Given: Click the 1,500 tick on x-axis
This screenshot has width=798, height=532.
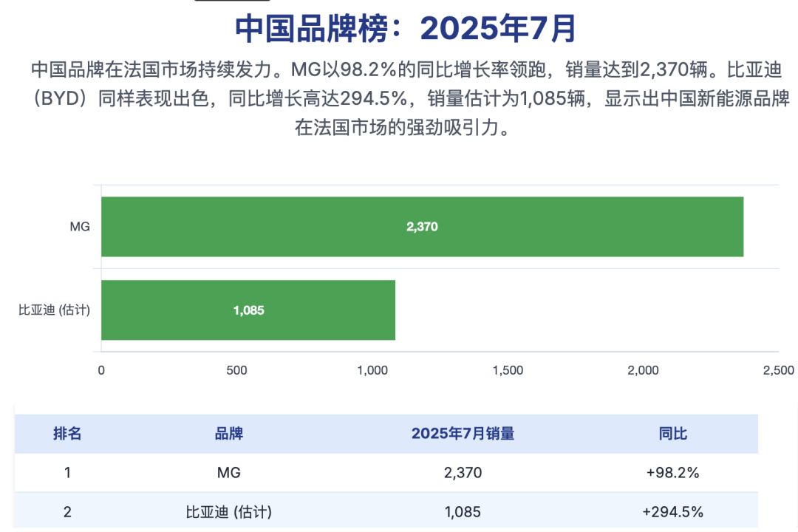Looking at the screenshot, I should click(x=508, y=371).
